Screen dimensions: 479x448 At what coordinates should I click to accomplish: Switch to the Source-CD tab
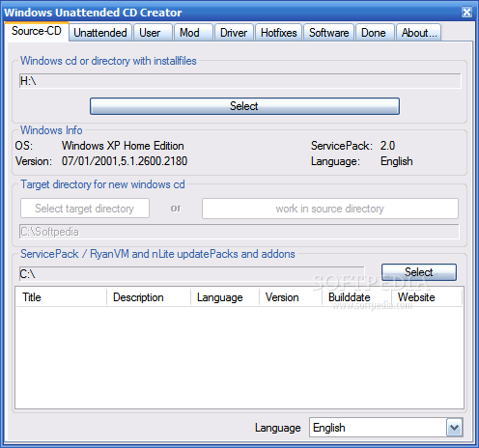(37, 32)
